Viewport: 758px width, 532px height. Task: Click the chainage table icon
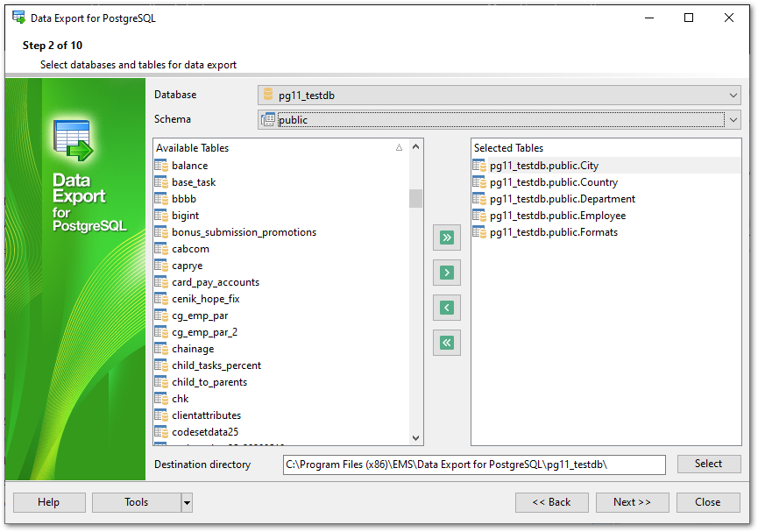(161, 349)
